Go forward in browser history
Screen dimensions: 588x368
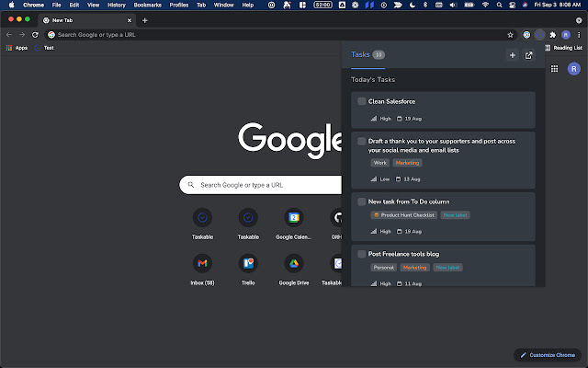[x=22, y=35]
